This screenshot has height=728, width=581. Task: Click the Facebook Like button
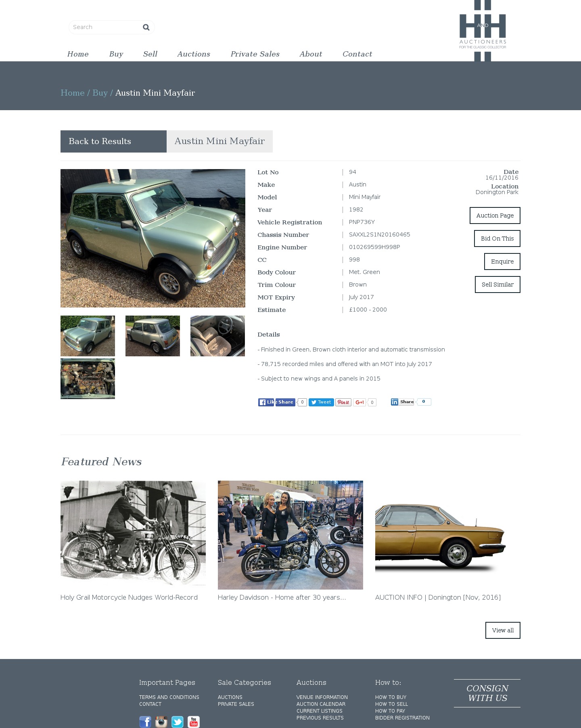(x=266, y=402)
